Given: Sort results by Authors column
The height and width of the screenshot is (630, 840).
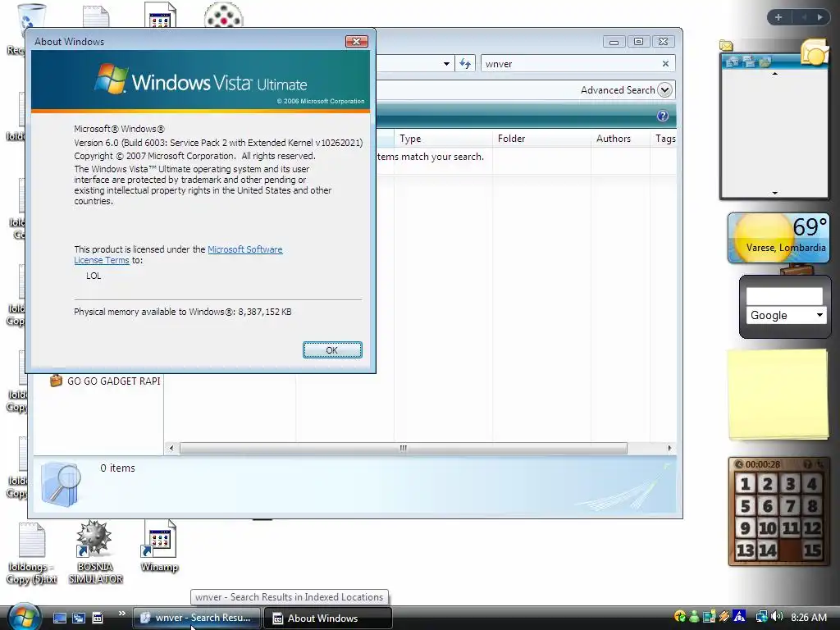Looking at the screenshot, I should 620,138.
